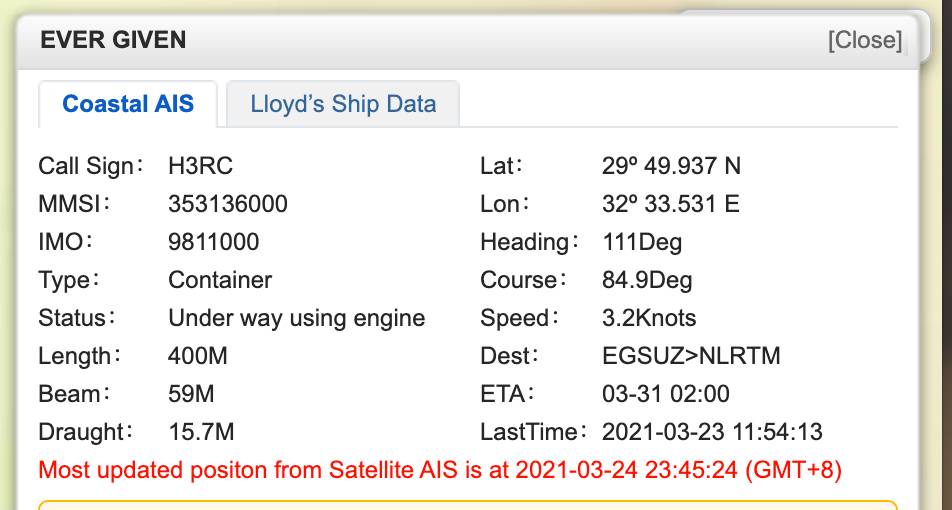Image resolution: width=952 pixels, height=510 pixels.
Task: Click the EVER GIVEN title text
Action: tap(113, 40)
